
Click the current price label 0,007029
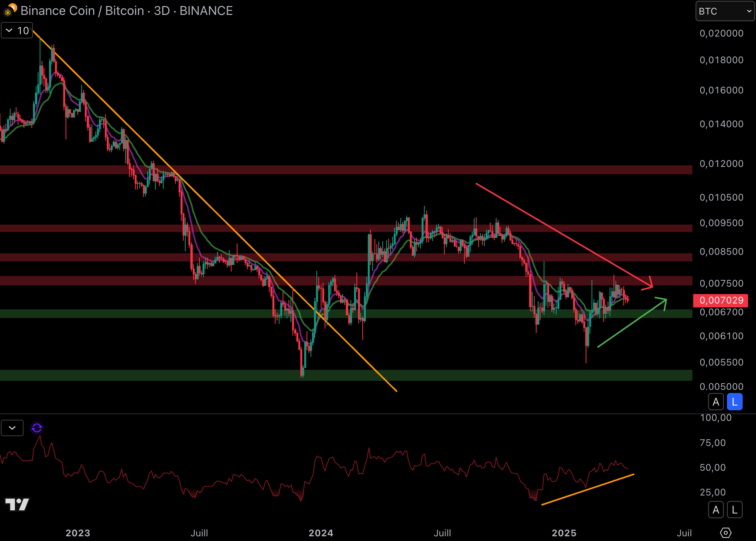(x=721, y=300)
